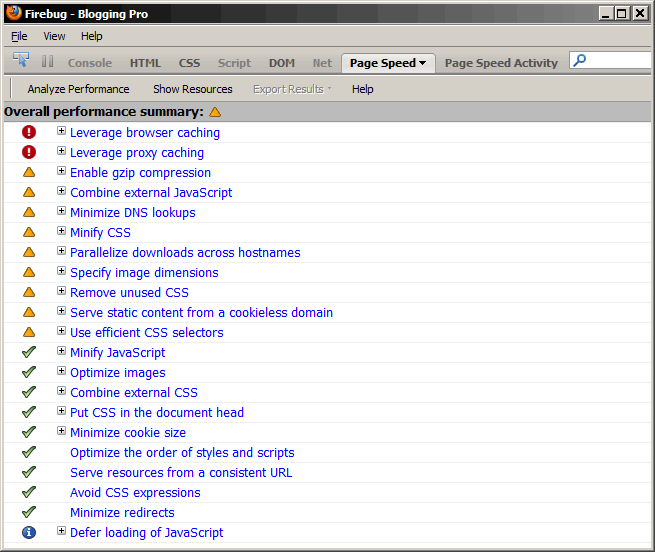Expand the Leverage proxy caching rule

(61, 151)
